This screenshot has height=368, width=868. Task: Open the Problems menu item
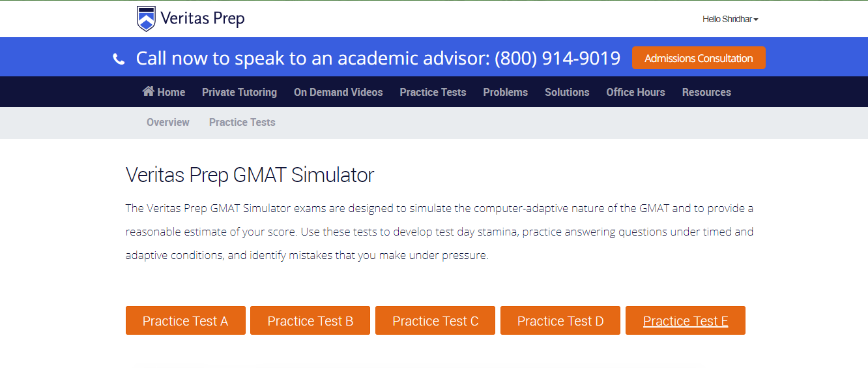pos(505,92)
